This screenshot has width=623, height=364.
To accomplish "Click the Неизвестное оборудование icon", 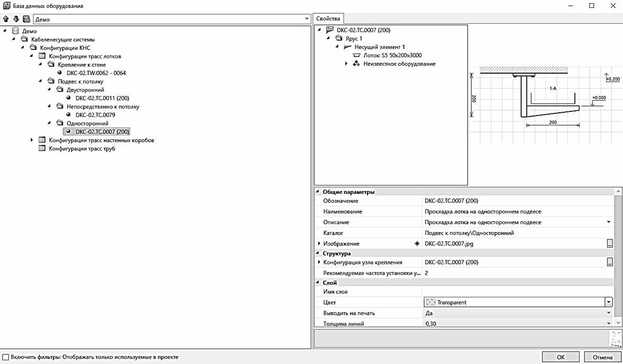I will (x=356, y=64).
